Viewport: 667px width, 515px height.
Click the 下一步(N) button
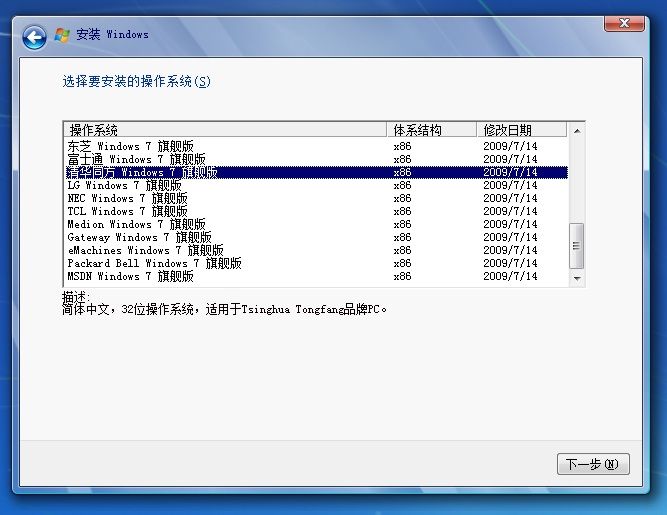click(x=593, y=464)
